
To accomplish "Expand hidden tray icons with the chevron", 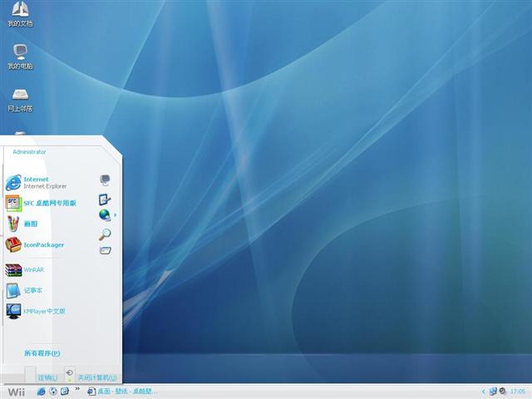I will click(x=484, y=392).
